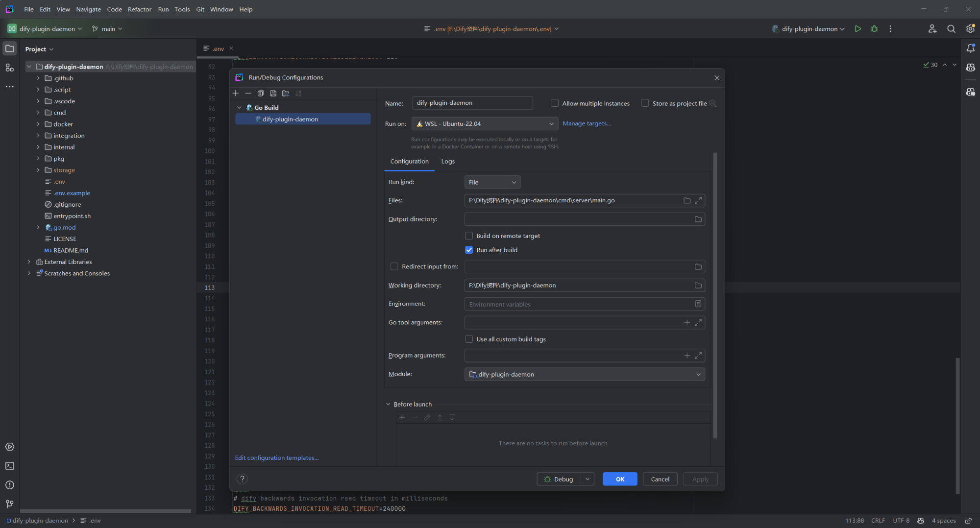The width and height of the screenshot is (980, 528).
Task: Check Store as project file
Action: pyautogui.click(x=645, y=103)
